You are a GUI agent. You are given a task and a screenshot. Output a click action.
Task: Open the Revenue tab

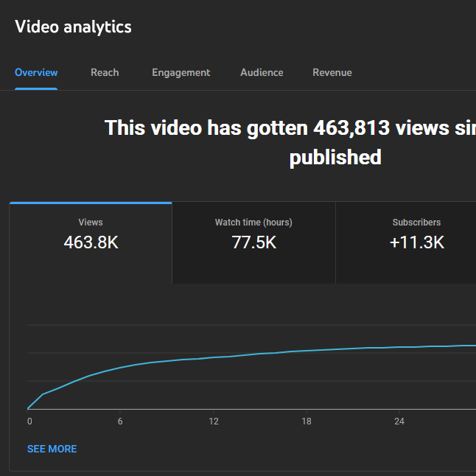pos(332,72)
